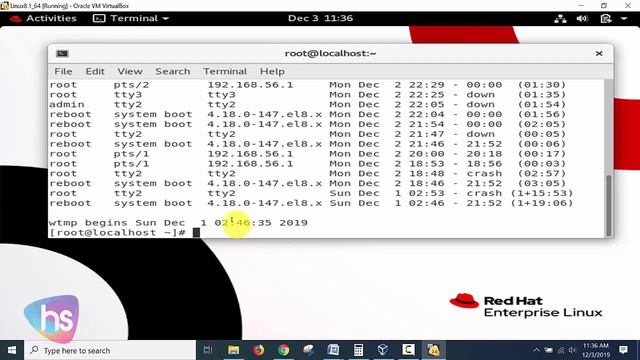
Task: Click the Dec 3 11:36 clock
Action: pyautogui.click(x=320, y=18)
